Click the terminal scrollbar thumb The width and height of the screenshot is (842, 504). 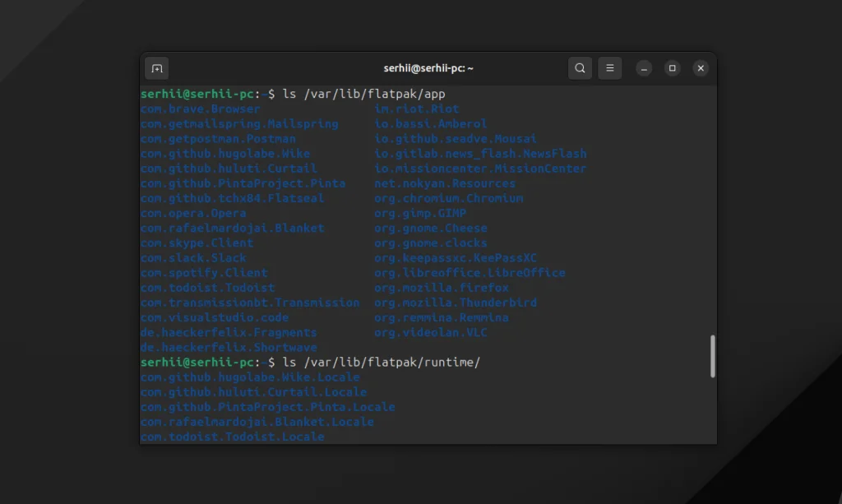click(713, 356)
